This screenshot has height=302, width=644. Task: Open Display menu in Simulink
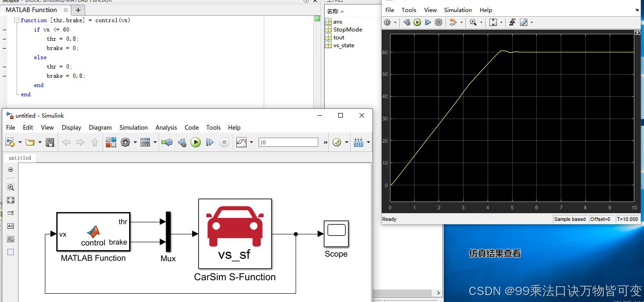[x=71, y=127]
